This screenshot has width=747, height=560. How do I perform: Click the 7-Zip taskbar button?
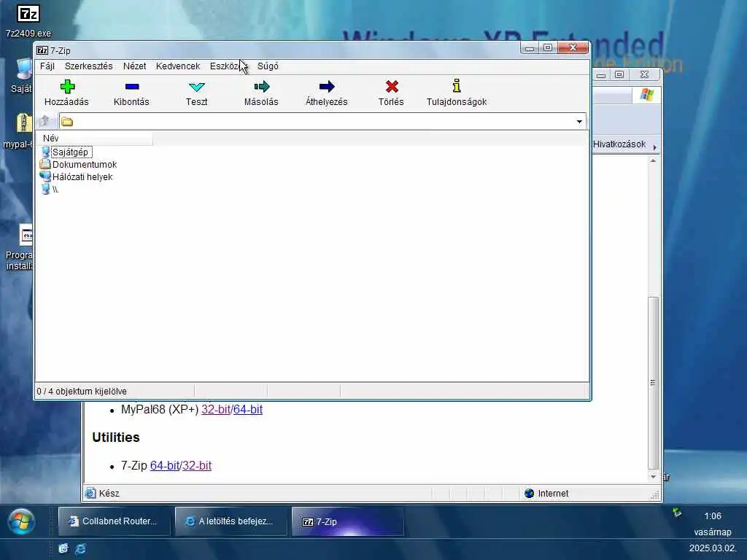348,521
